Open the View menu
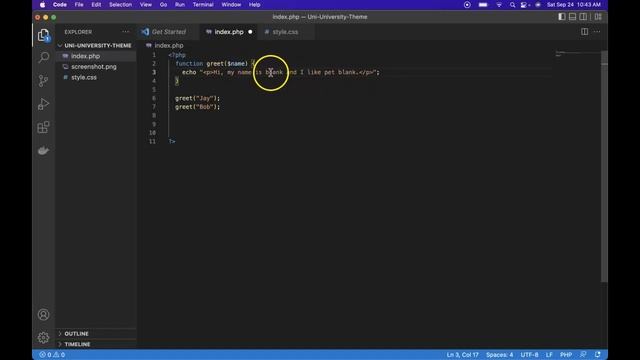Image resolution: width=640 pixels, height=360 pixels. click(146, 5)
